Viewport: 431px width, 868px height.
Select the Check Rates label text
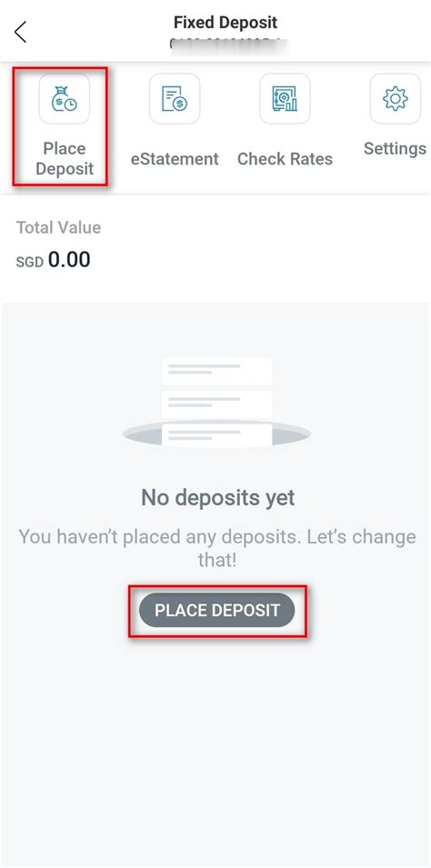(285, 159)
